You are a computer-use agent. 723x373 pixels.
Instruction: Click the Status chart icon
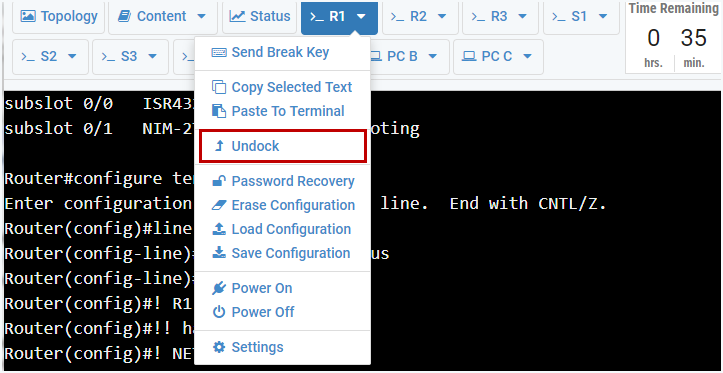click(x=237, y=17)
